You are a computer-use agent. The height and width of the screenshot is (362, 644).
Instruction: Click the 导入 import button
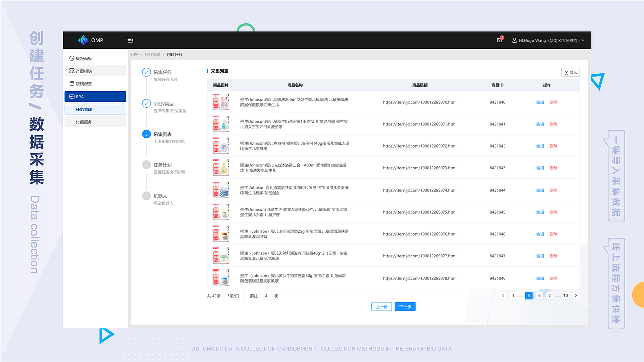click(x=571, y=72)
